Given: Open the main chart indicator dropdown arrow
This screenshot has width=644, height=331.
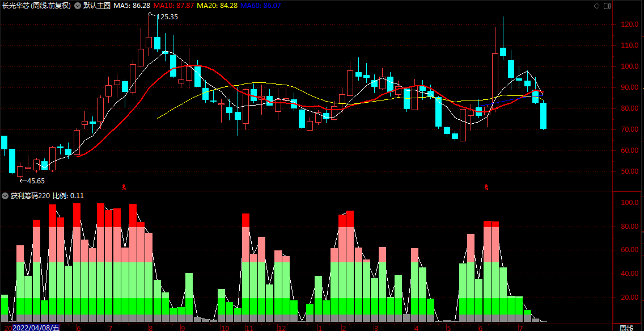Looking at the screenshot, I should [78, 6].
